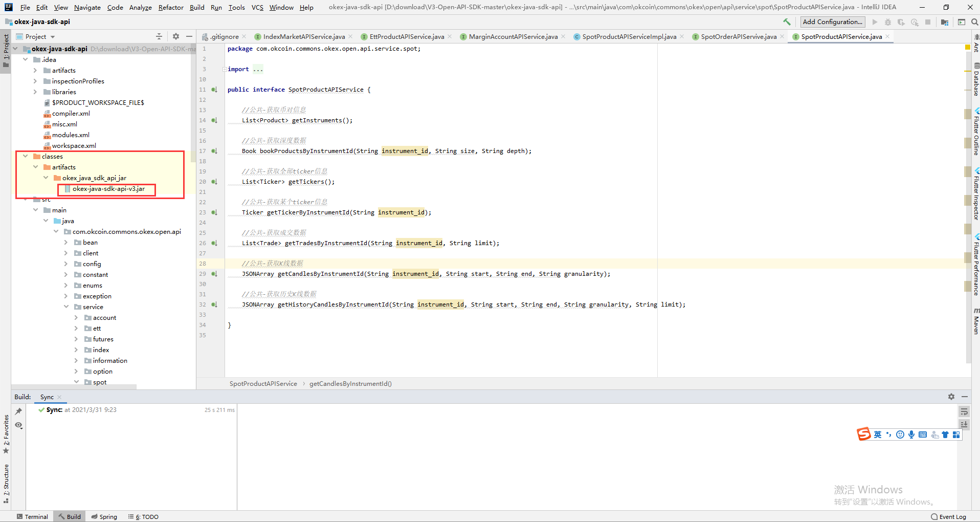
Task: Click scroll-to-end icon in Build output
Action: [964, 424]
